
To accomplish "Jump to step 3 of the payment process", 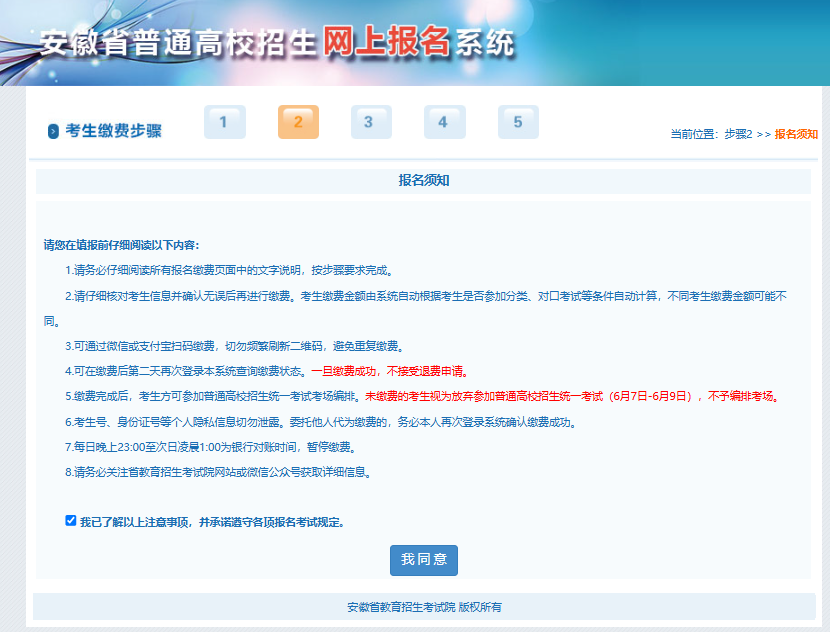I will click(370, 122).
